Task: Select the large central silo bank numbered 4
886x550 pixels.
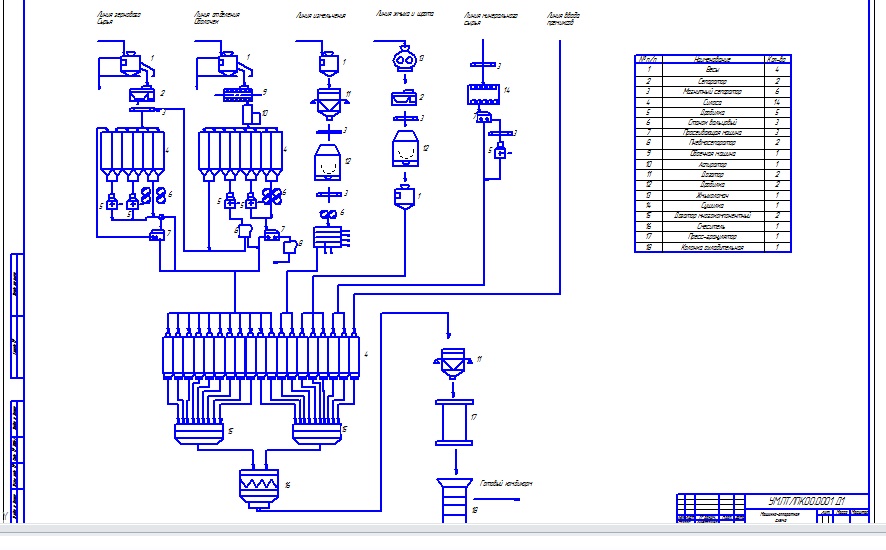Action: [260, 357]
